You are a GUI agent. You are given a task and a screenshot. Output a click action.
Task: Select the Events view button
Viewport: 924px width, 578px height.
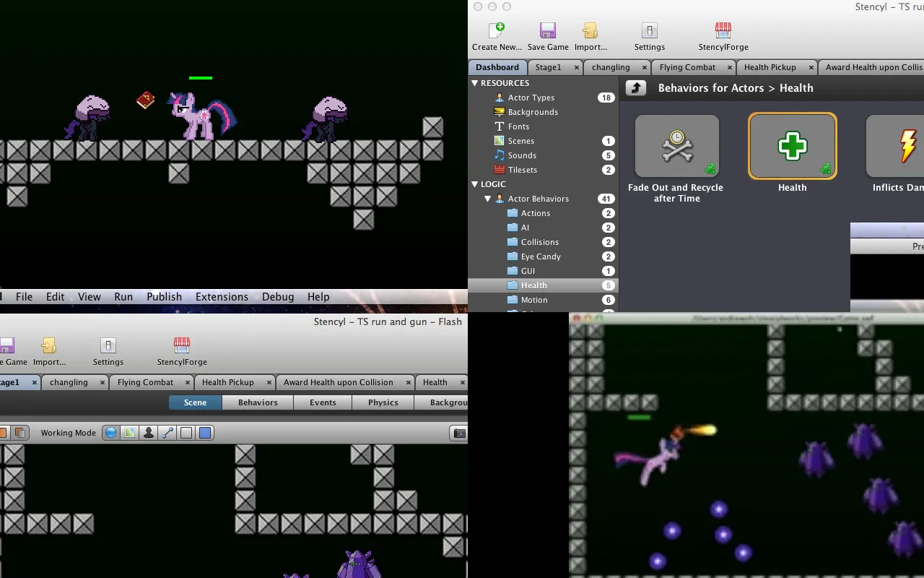tap(323, 402)
